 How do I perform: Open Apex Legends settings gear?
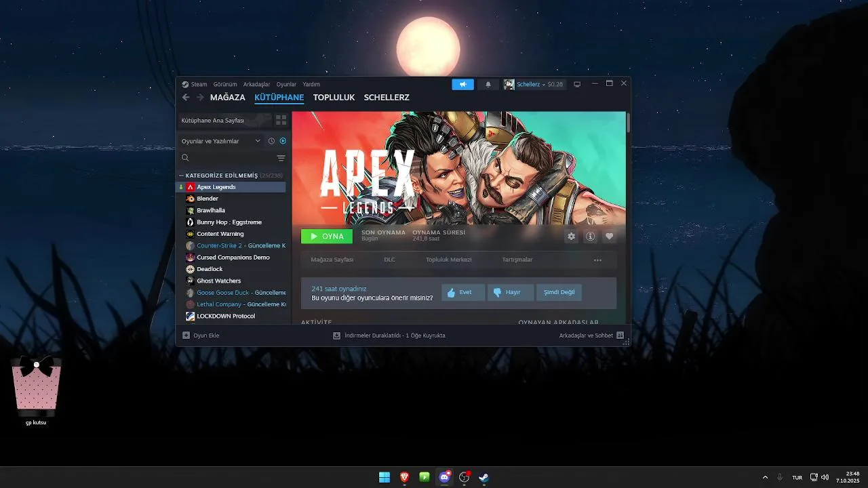tap(571, 237)
